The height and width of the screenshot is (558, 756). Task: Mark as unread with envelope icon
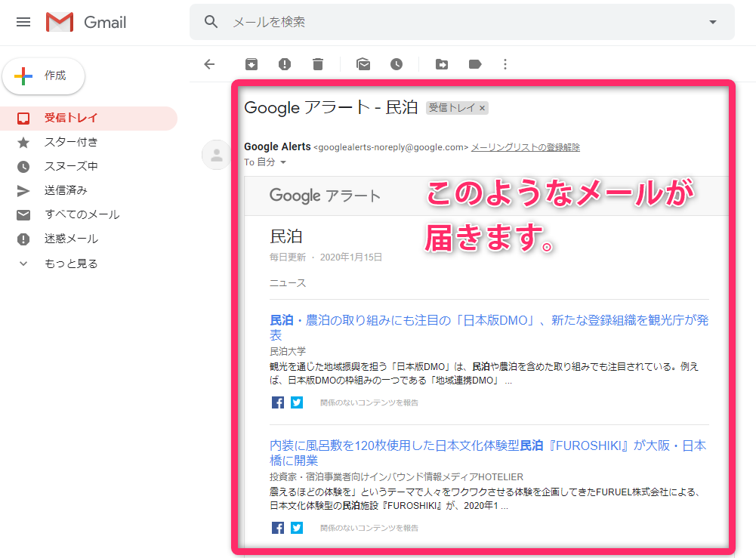(363, 64)
